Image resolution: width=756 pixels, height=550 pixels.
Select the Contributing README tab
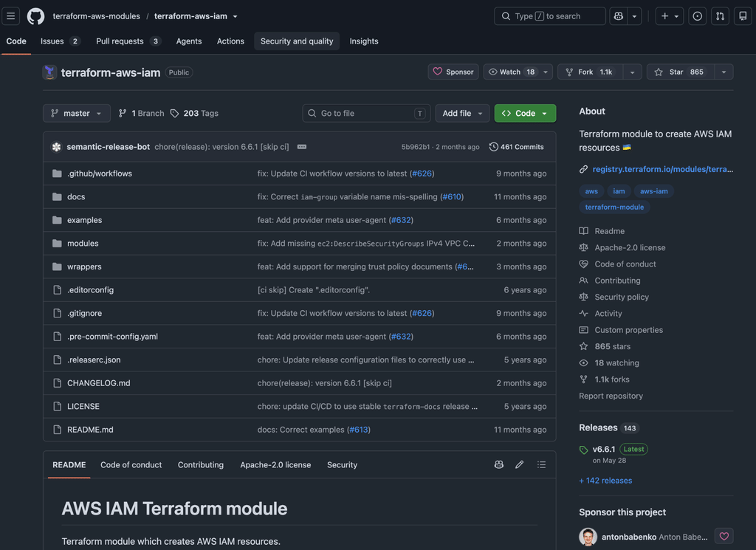point(201,464)
